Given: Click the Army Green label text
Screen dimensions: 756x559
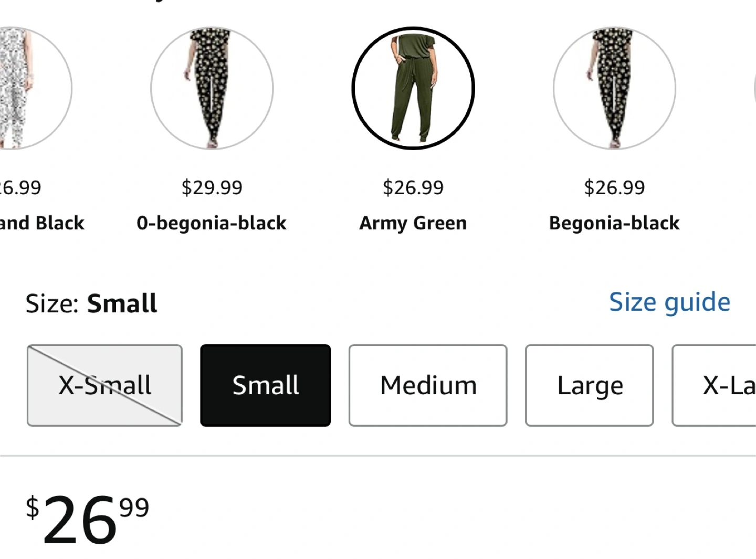Looking at the screenshot, I should tap(413, 223).
